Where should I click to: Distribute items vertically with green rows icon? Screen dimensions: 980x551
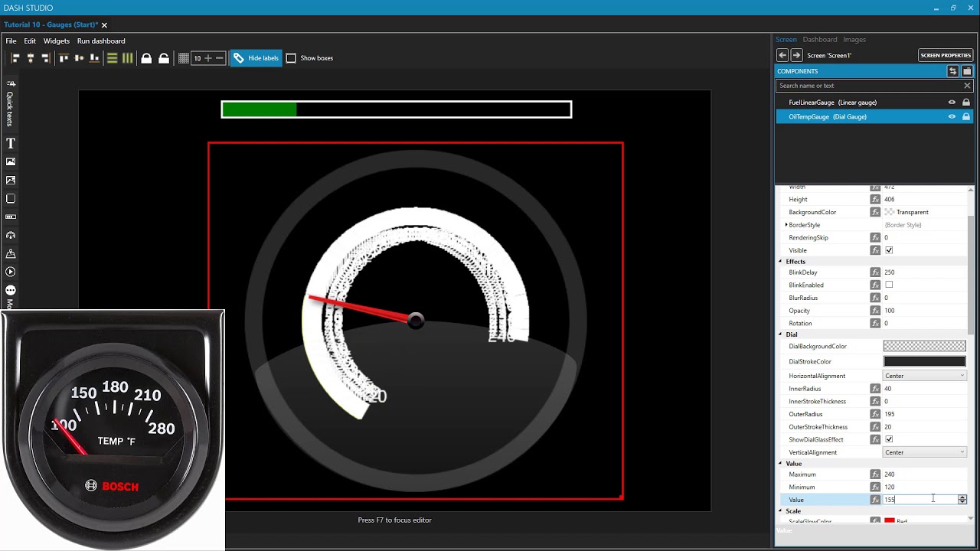point(112,58)
